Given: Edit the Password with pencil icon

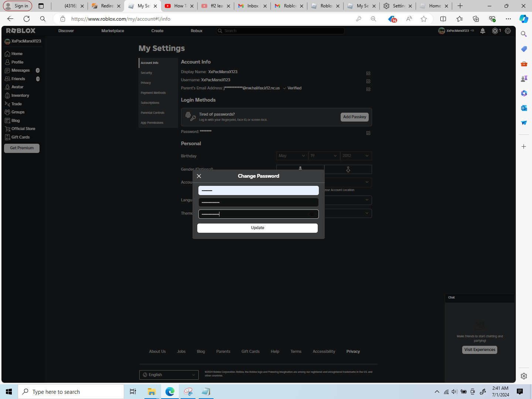Looking at the screenshot, I should (x=368, y=133).
